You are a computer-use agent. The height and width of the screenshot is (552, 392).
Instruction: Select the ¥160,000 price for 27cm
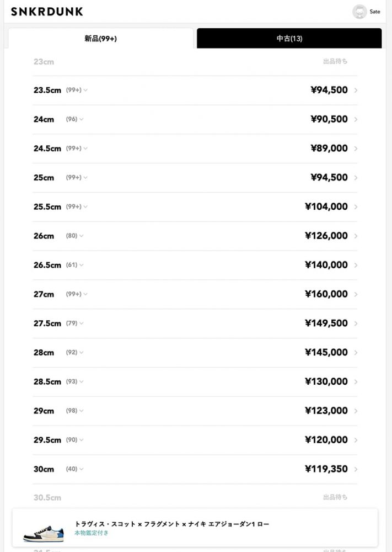(x=326, y=294)
